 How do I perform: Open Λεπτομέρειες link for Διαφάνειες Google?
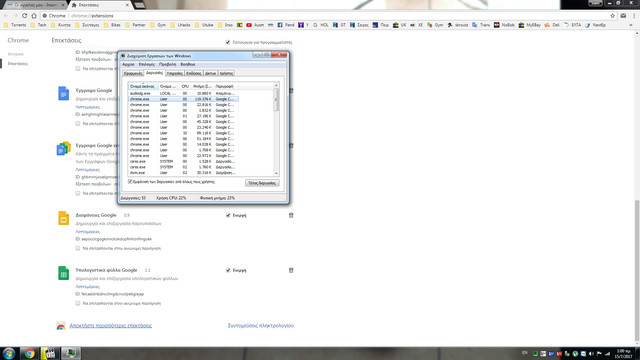(x=87, y=231)
